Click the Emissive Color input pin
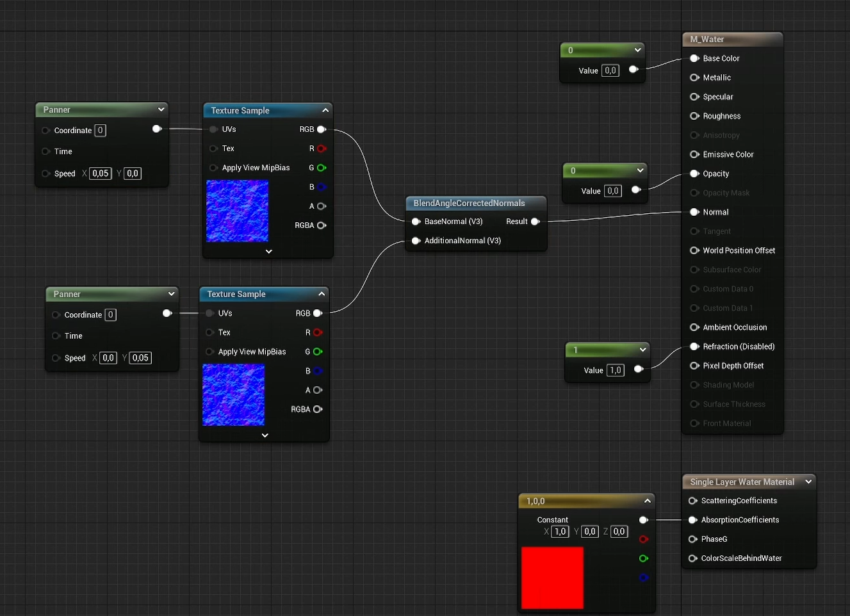The height and width of the screenshot is (616, 850). pyautogui.click(x=694, y=154)
